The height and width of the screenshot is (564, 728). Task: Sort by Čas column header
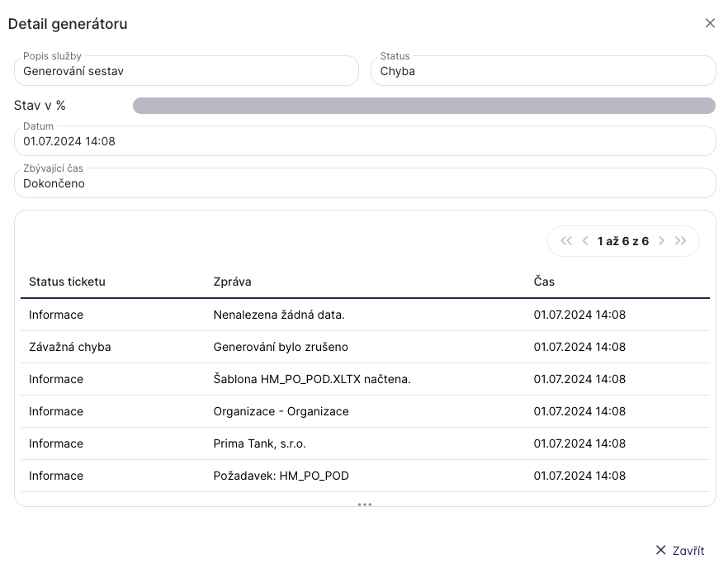[x=544, y=282]
